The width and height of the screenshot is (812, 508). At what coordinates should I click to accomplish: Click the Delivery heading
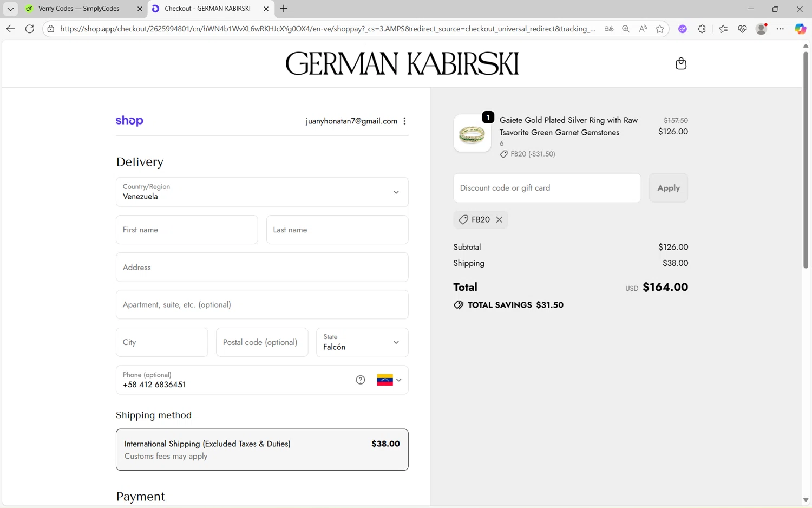[x=140, y=162]
